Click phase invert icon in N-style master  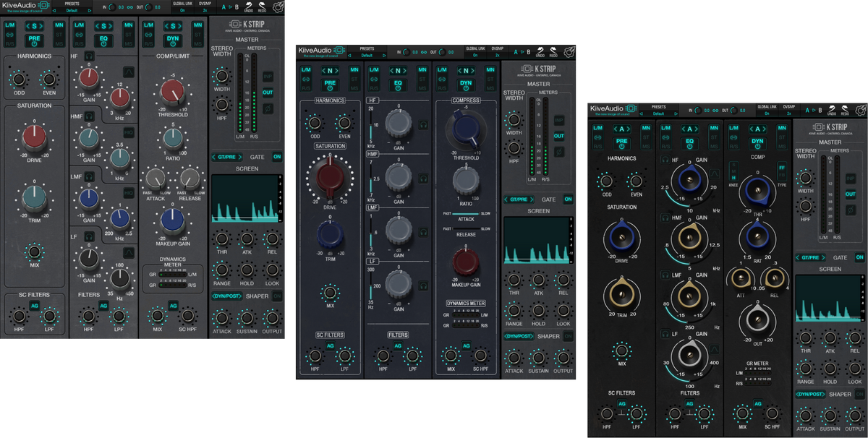pyautogui.click(x=558, y=152)
